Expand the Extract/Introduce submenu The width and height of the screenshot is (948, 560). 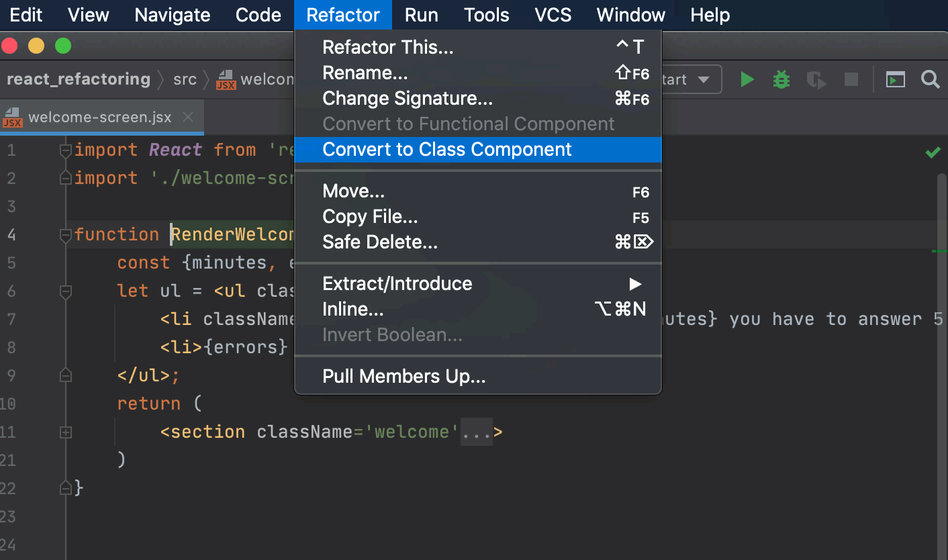coord(397,283)
